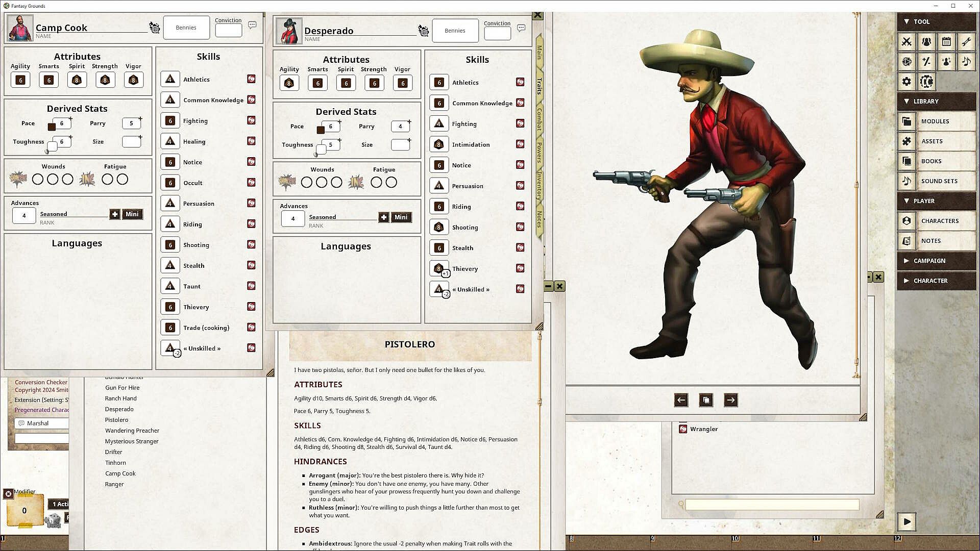
Task: Click Desperado's Mini button
Action: [x=401, y=217]
